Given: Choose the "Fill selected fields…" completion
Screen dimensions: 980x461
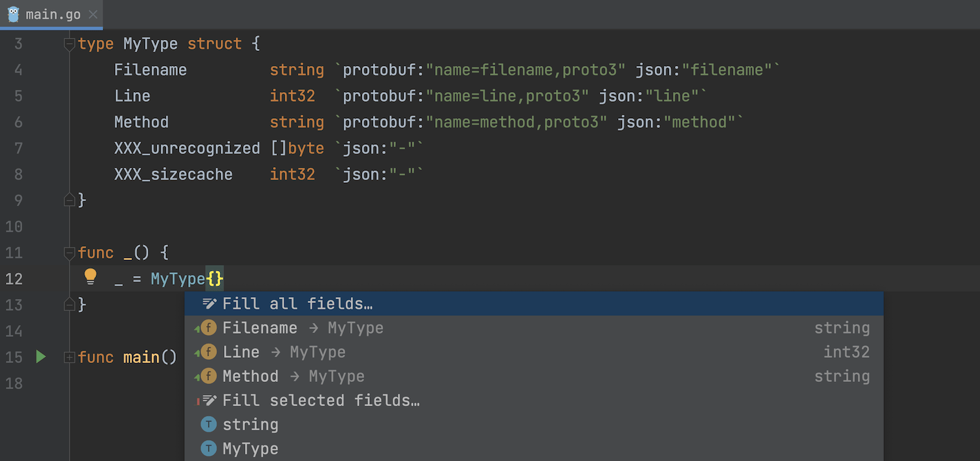Looking at the screenshot, I should coord(321,400).
